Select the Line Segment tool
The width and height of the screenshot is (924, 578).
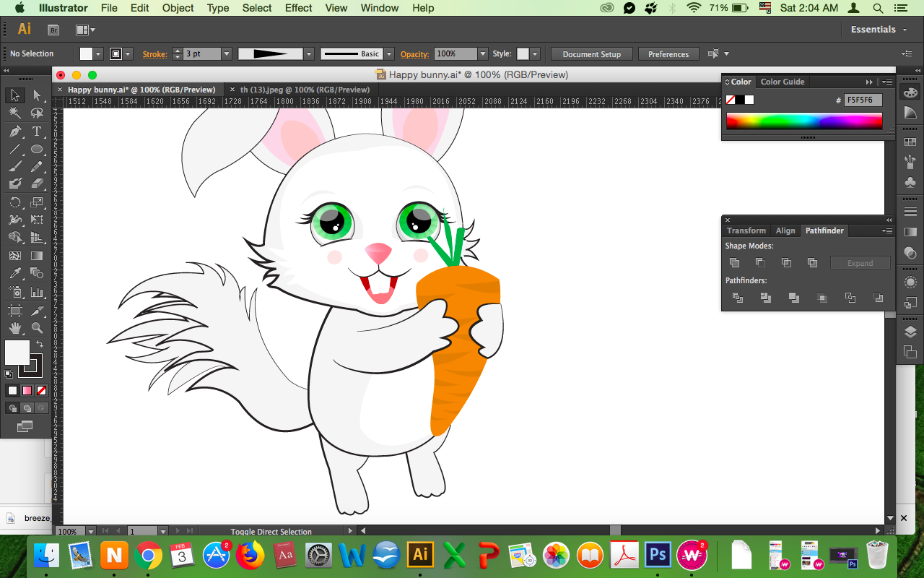14,150
